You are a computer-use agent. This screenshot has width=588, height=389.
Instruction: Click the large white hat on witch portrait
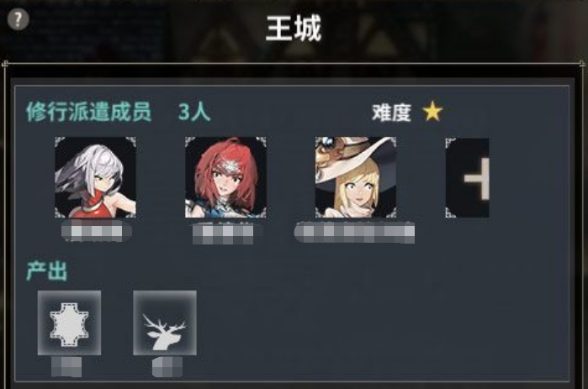point(354,157)
